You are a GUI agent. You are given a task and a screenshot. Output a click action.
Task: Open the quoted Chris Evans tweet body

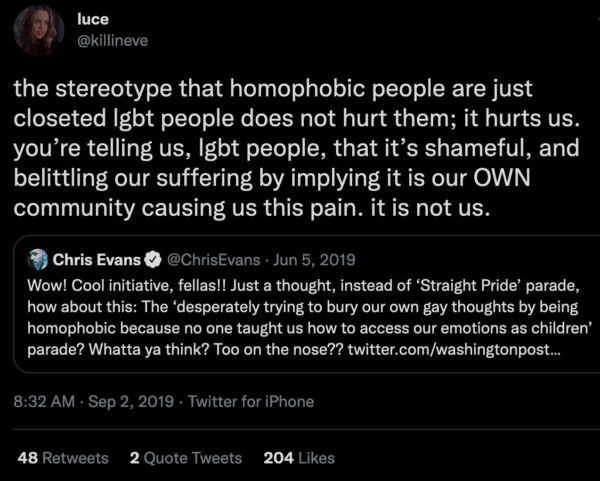coord(300,312)
